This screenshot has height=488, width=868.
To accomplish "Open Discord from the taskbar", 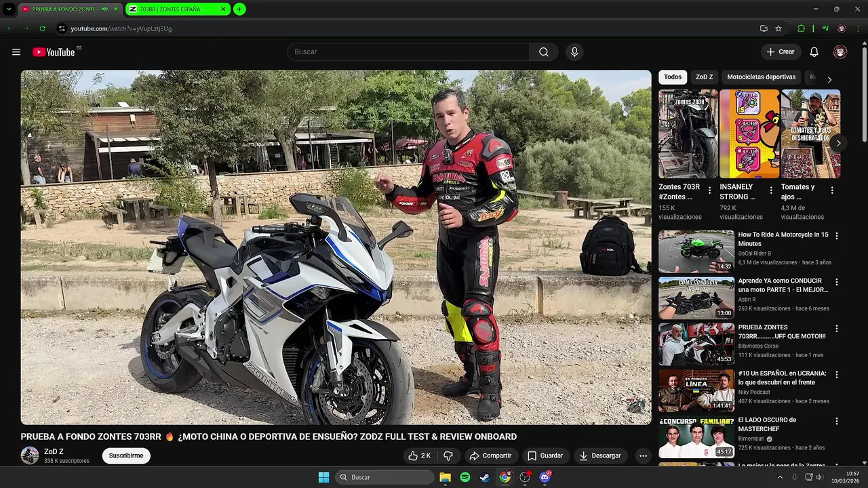I will [x=545, y=477].
